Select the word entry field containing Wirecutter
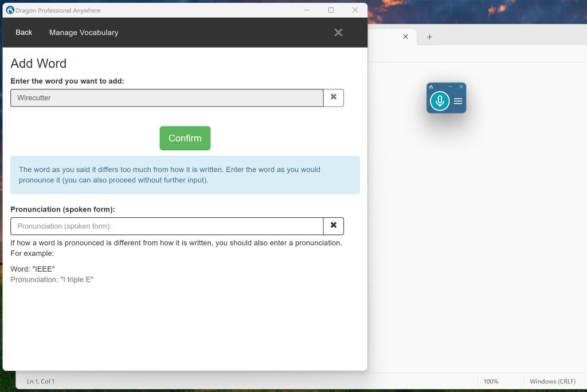This screenshot has width=587, height=392. pos(166,97)
